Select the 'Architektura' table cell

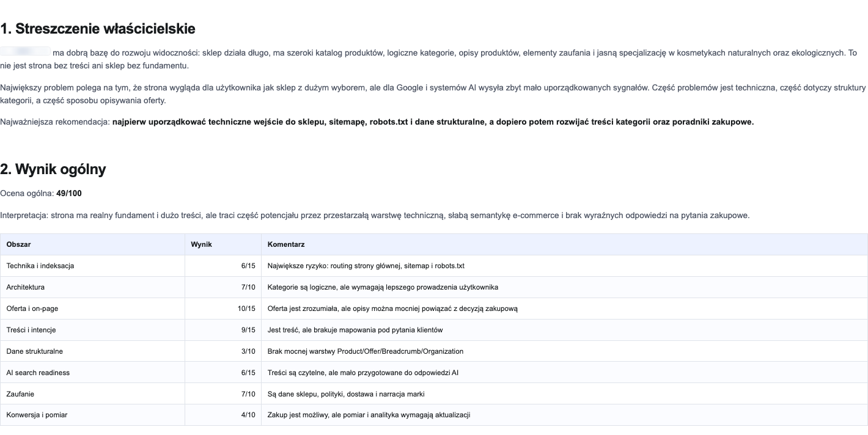click(92, 287)
